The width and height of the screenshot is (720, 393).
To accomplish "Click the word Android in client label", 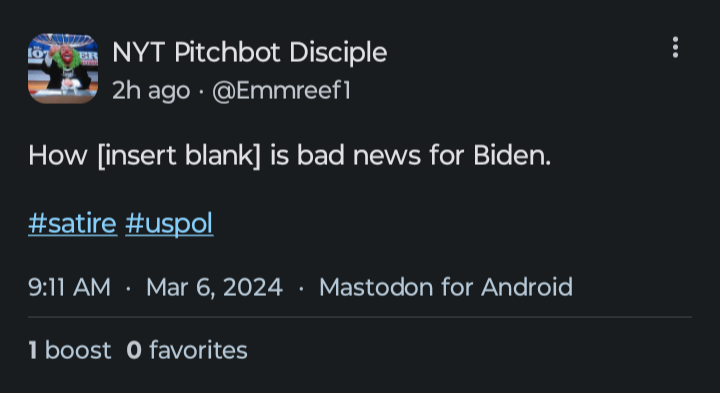I will (527, 287).
